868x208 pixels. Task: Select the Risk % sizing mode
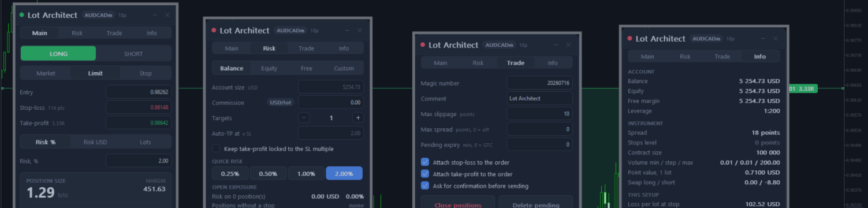(46, 142)
